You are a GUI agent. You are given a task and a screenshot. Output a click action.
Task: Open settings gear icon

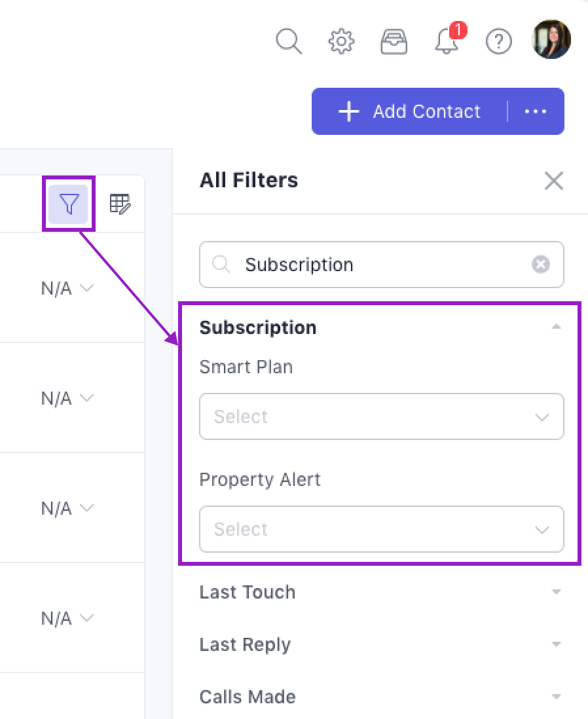[341, 41]
